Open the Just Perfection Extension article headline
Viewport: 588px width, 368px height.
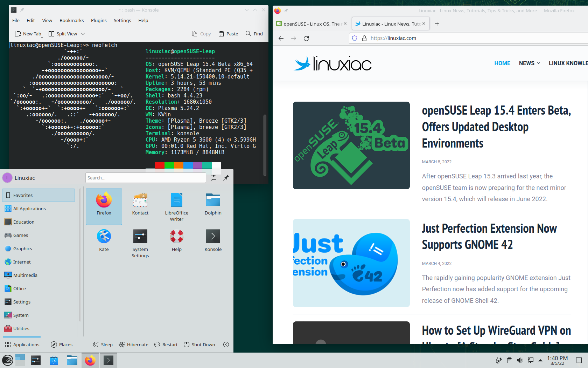(489, 237)
